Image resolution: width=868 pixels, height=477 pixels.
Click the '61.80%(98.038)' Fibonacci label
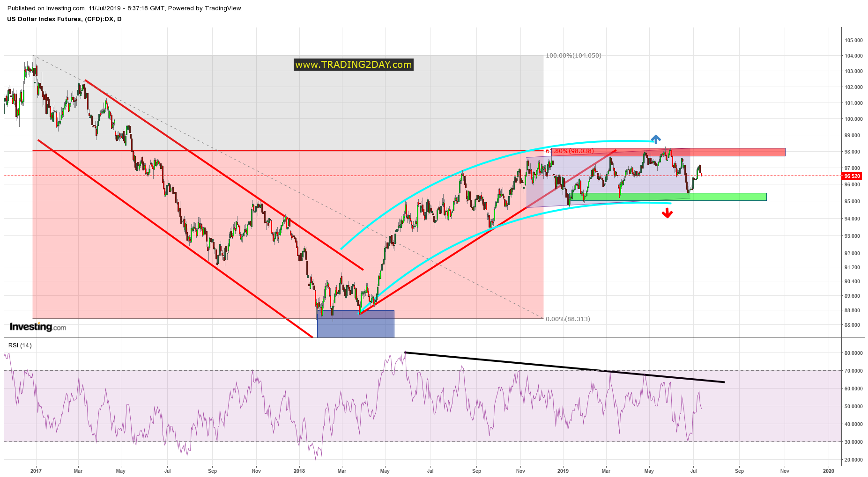(570, 151)
